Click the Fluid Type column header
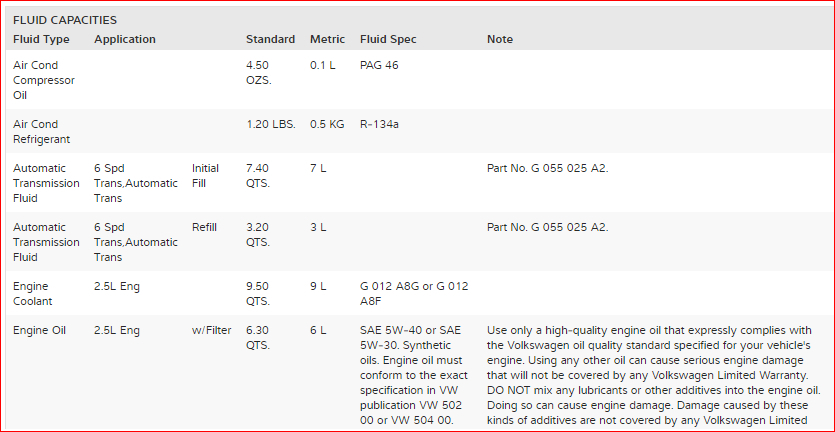Screen dimensions: 835x432 click(x=41, y=39)
